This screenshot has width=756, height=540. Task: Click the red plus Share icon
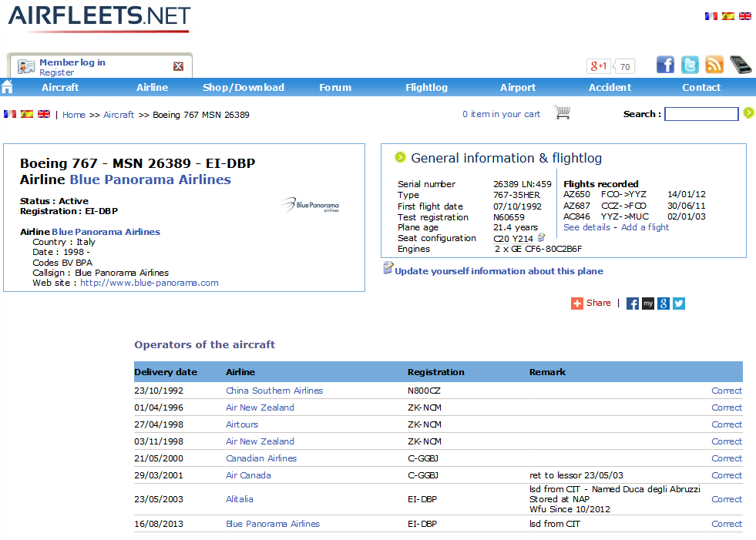pos(577,304)
